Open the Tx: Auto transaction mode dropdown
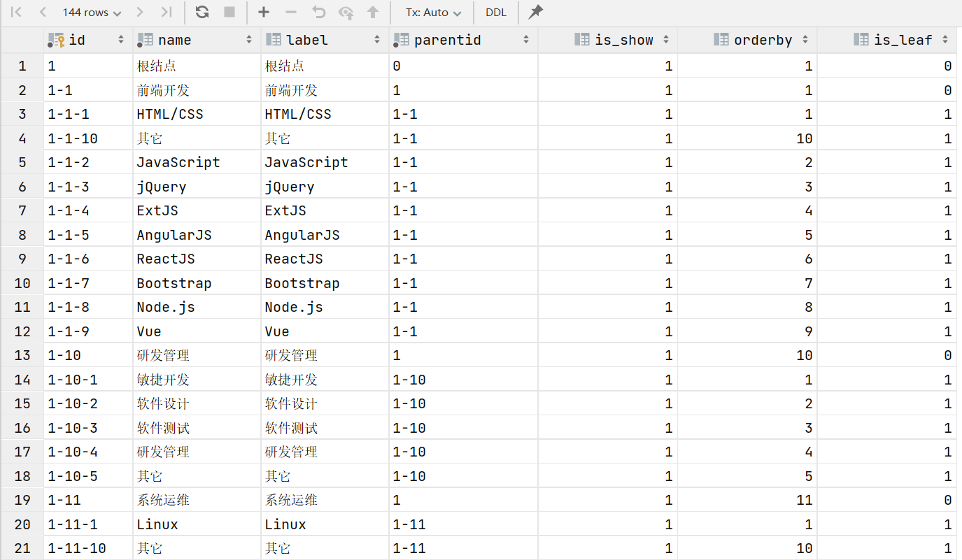Viewport: 962px width, 560px height. (x=433, y=13)
